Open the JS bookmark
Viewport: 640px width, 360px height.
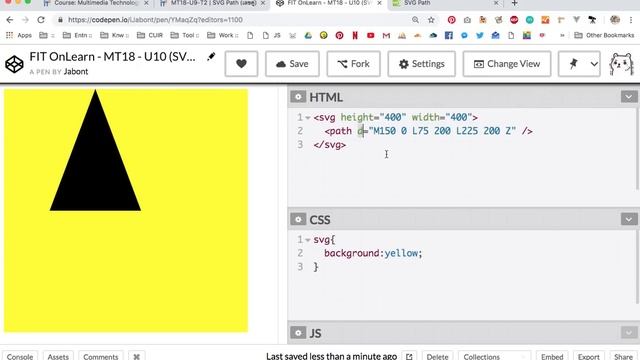coord(272,36)
